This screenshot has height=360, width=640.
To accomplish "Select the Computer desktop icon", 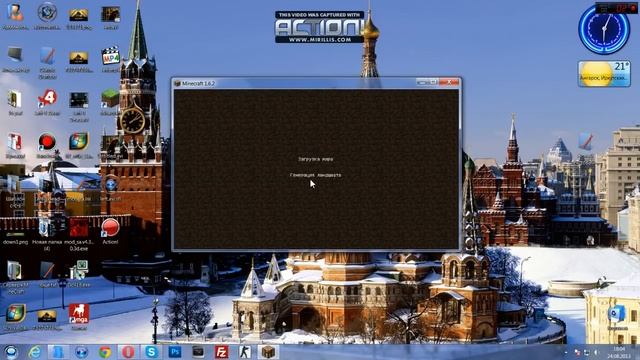I will click(15, 60).
